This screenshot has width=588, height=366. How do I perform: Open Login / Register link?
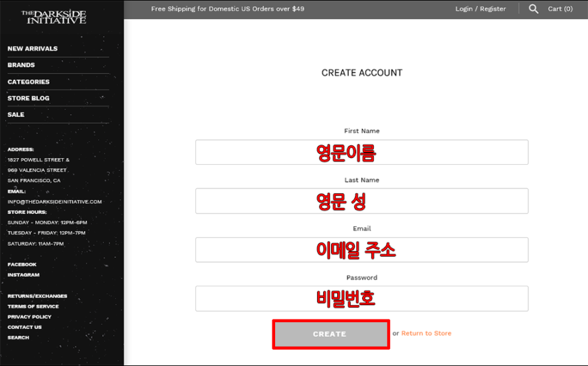[x=481, y=9]
